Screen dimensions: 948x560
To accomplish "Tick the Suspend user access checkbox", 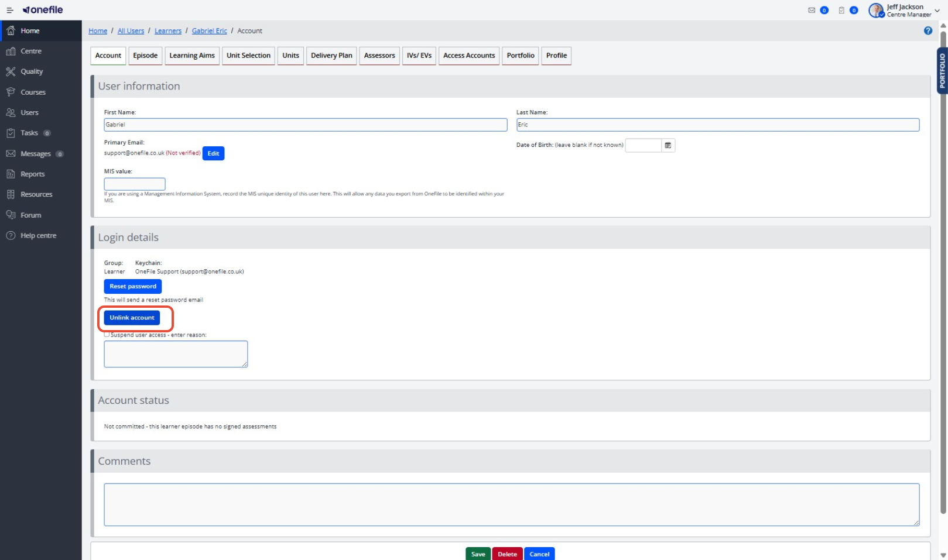I will (107, 335).
